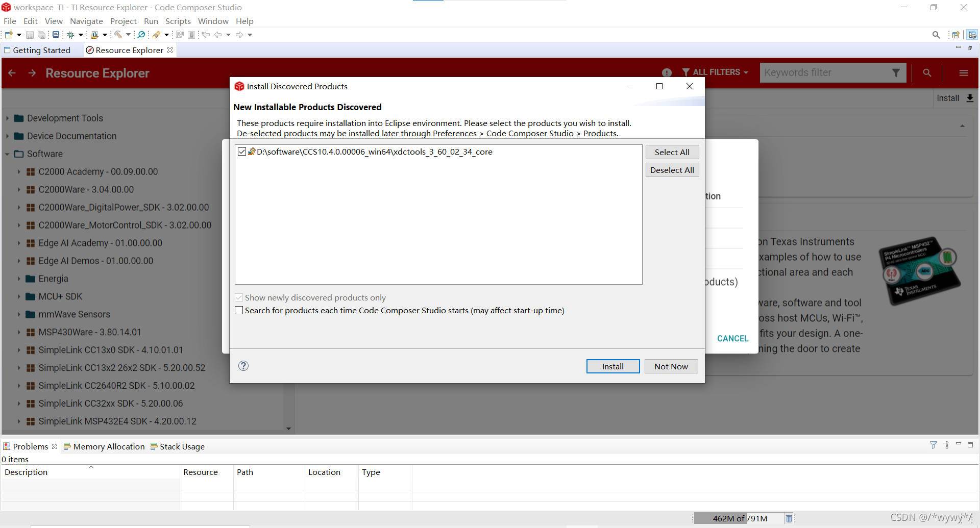Screen dimensions: 980x528
Task: Open Debug dropdown arrow beside bug icon
Action: pyautogui.click(x=81, y=35)
